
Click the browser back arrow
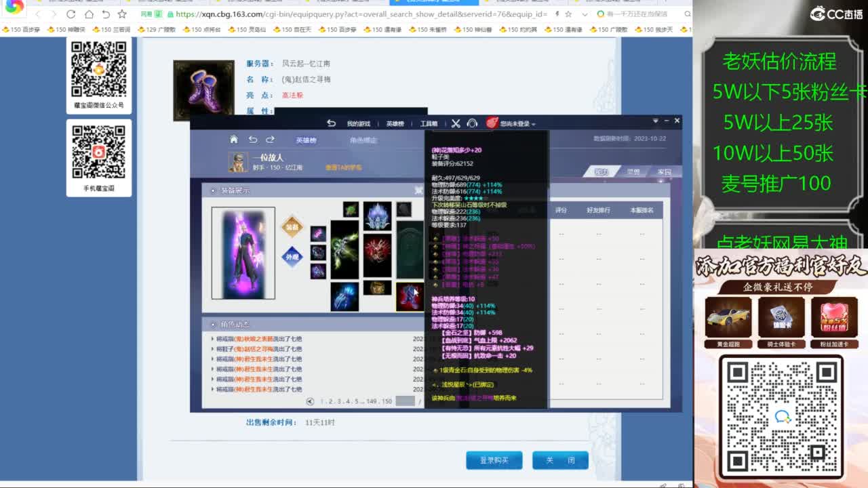[x=37, y=14]
